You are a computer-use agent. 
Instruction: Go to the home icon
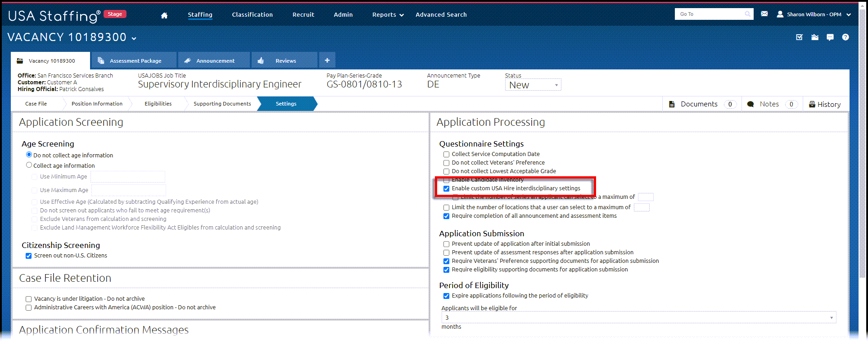click(x=164, y=15)
